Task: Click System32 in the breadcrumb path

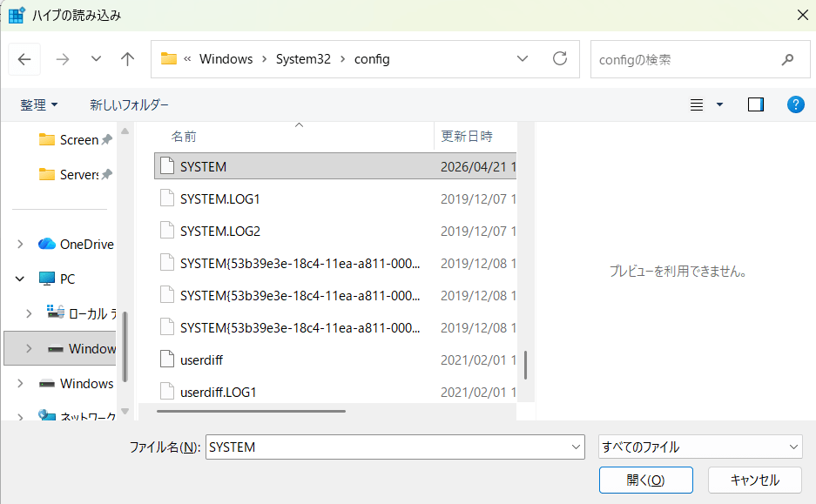Action: coord(303,58)
